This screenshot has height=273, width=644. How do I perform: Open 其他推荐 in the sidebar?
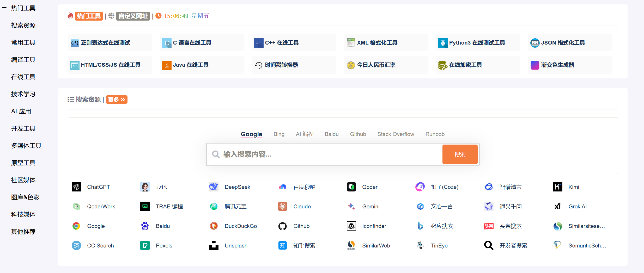click(x=23, y=232)
